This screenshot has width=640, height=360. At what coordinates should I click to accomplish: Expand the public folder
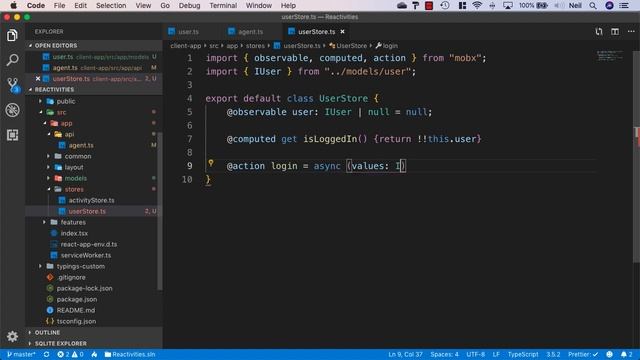pyautogui.click(x=66, y=101)
